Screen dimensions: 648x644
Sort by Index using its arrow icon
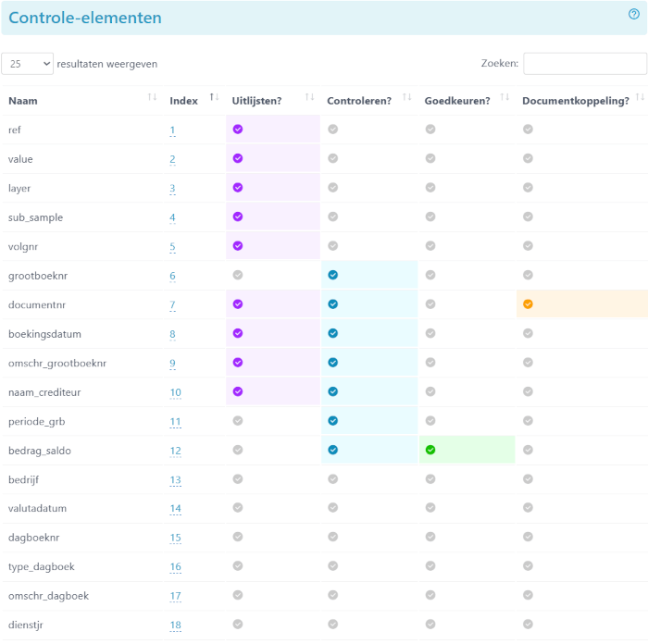click(214, 97)
